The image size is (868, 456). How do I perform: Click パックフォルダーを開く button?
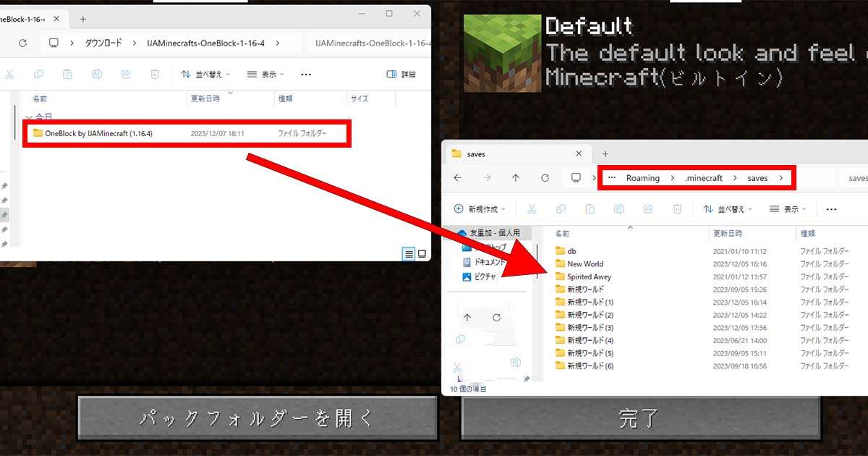[257, 418]
